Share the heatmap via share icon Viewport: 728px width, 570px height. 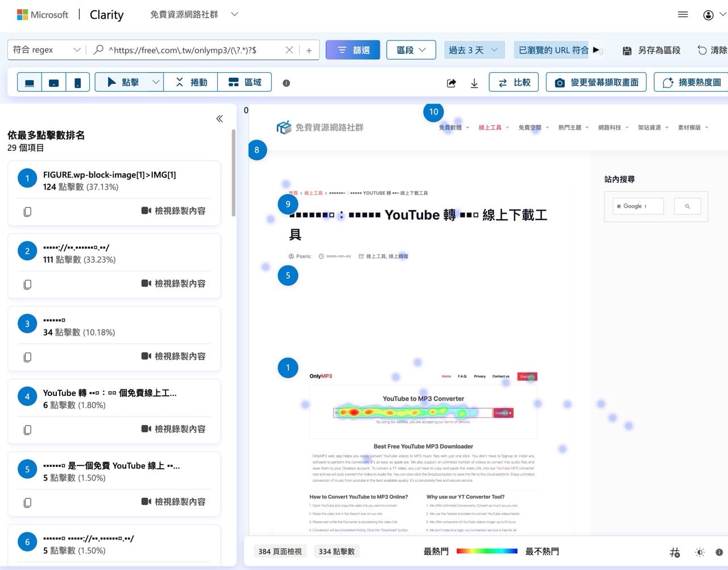tap(452, 83)
